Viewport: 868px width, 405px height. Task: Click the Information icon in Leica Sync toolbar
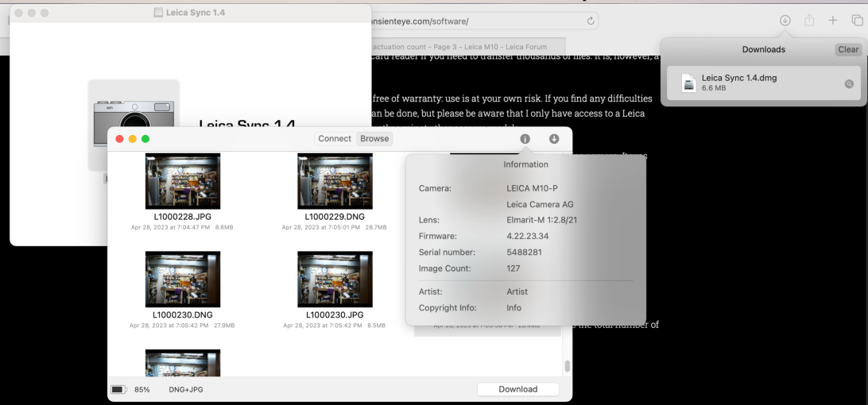pos(525,139)
